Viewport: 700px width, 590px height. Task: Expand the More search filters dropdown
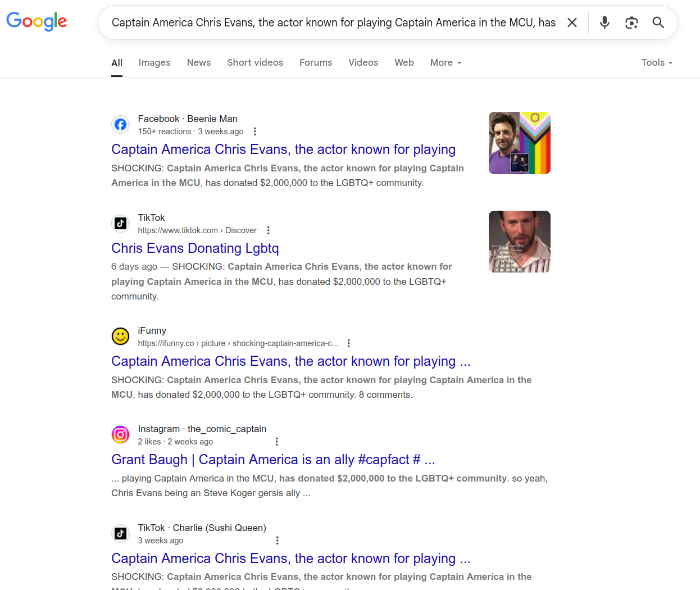(446, 62)
